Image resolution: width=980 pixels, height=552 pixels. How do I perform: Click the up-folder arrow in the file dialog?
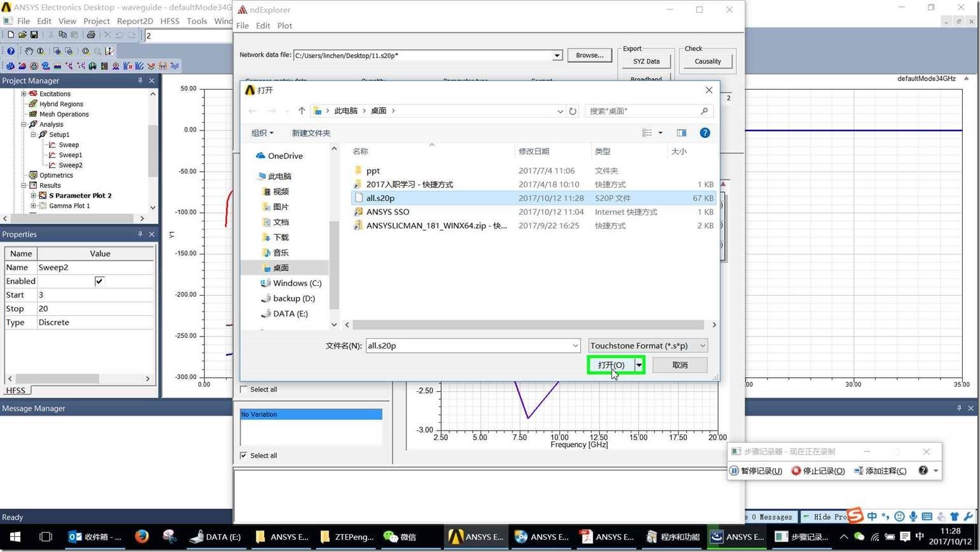coord(302,111)
